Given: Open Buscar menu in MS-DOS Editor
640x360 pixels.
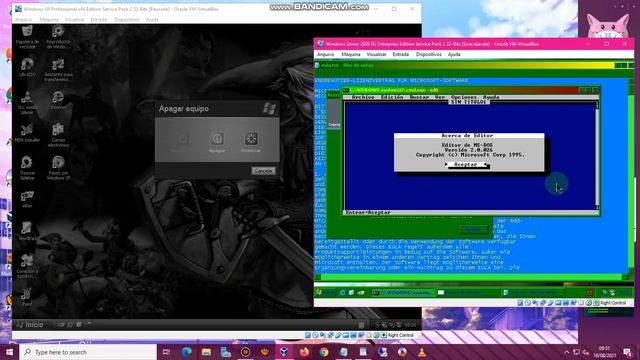Looking at the screenshot, I should [x=420, y=97].
